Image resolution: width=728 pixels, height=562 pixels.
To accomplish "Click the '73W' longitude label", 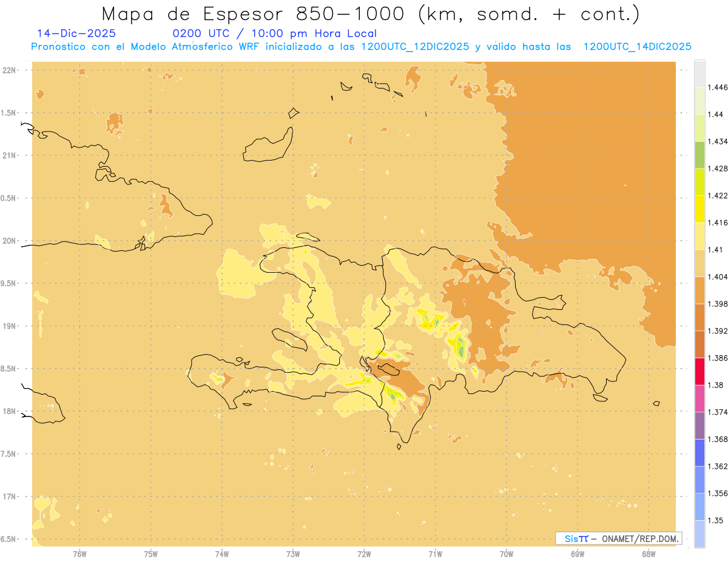I will pyautogui.click(x=293, y=554).
